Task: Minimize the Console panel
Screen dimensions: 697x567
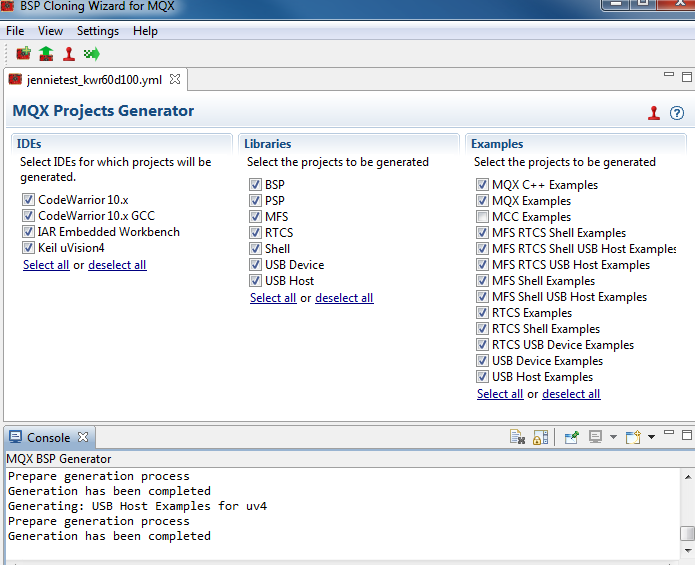Action: (669, 432)
